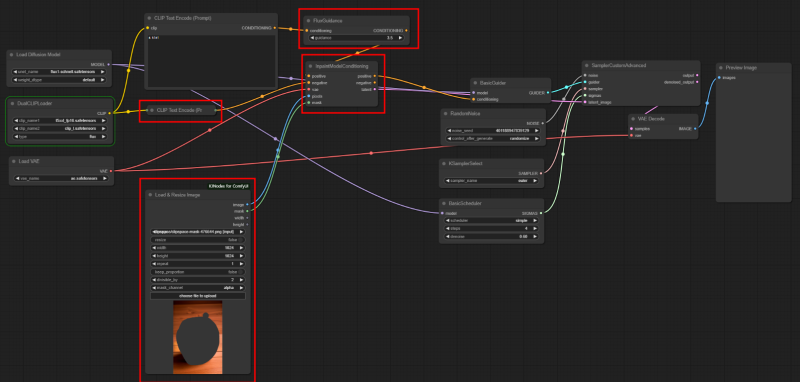800x382 pixels.
Task: Click the SAMPLER output socket on KSamplerSelect
Action: pos(541,173)
